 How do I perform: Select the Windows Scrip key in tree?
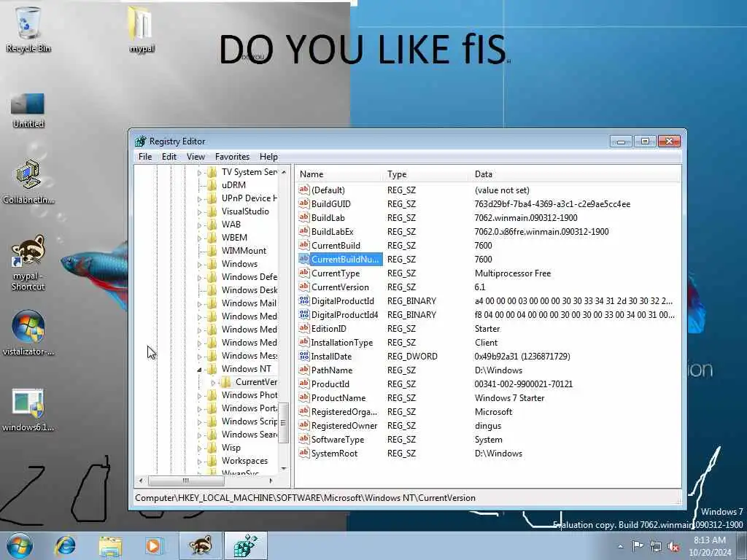[249, 421]
